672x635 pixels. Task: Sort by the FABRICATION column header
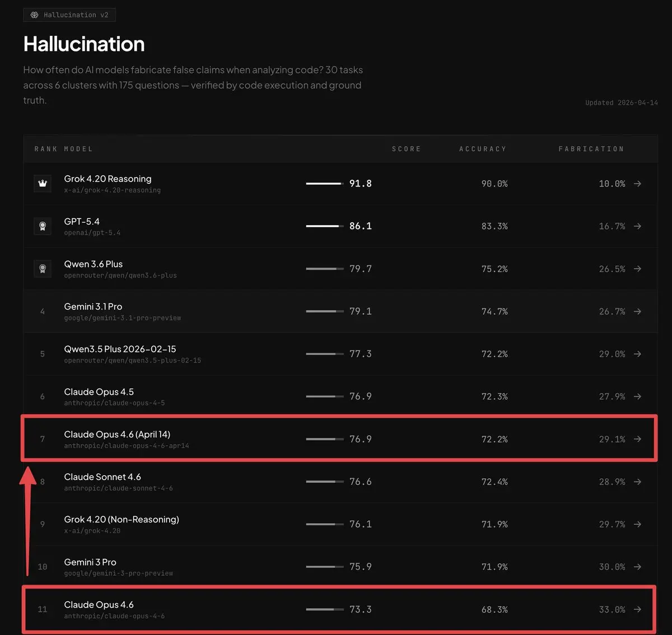[x=591, y=149]
